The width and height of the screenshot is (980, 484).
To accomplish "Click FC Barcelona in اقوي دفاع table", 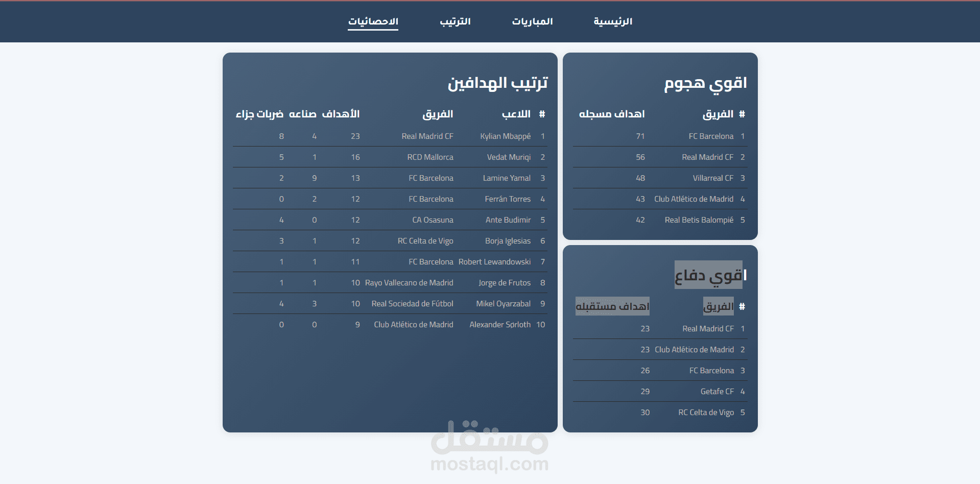I will [x=711, y=371].
